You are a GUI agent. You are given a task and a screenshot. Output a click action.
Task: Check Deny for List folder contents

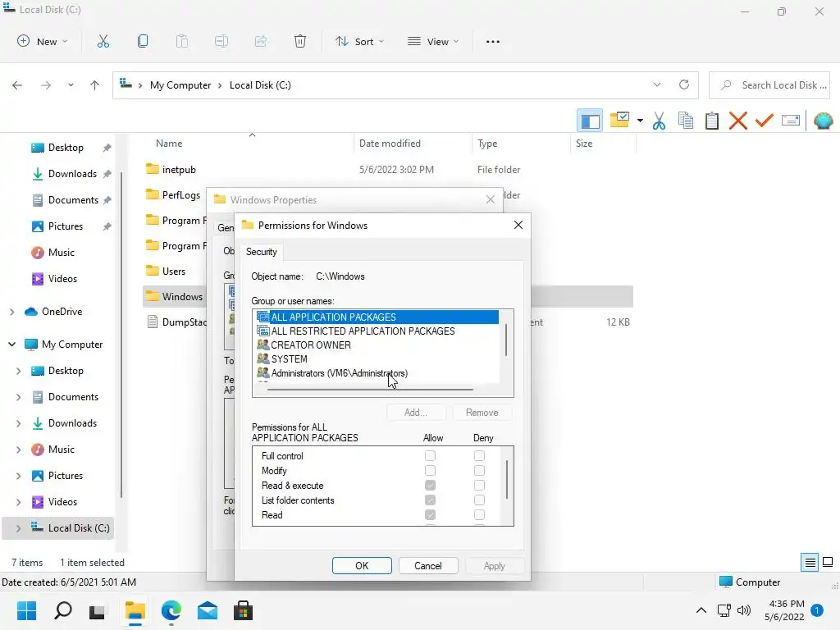[x=479, y=500]
